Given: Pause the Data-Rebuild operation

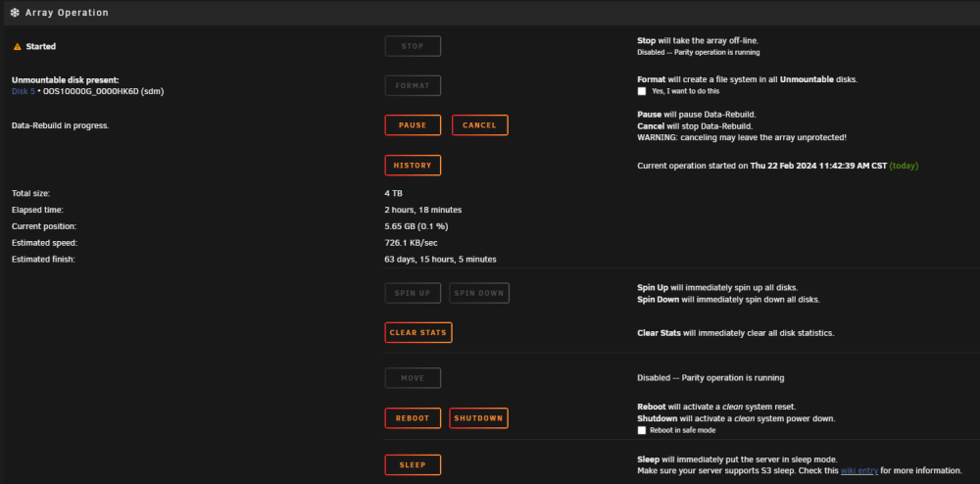Looking at the screenshot, I should click(413, 124).
